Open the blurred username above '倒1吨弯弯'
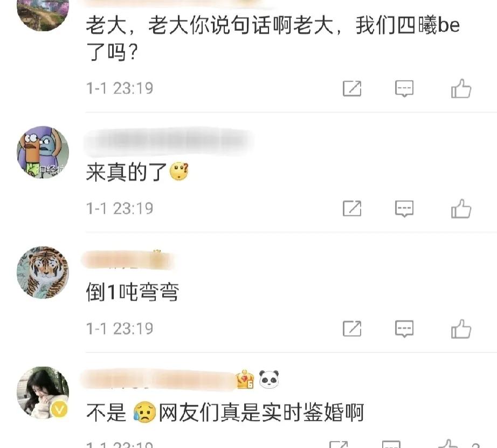This screenshot has width=497, height=448. tap(128, 260)
